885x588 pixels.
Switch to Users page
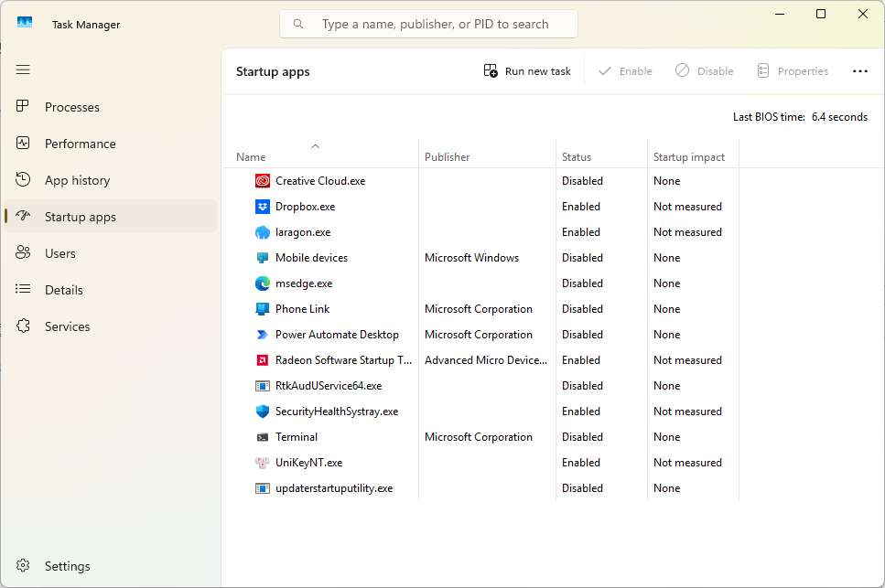[x=111, y=253]
